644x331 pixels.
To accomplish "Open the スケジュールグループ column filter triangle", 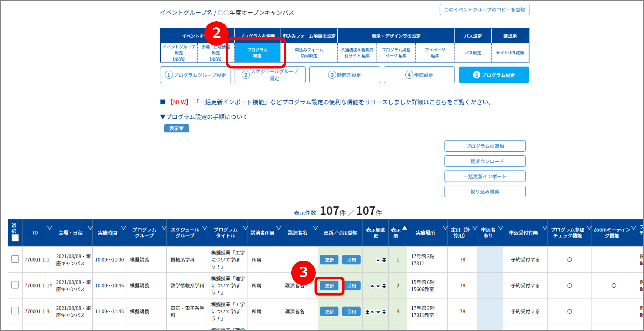I will point(205,228).
